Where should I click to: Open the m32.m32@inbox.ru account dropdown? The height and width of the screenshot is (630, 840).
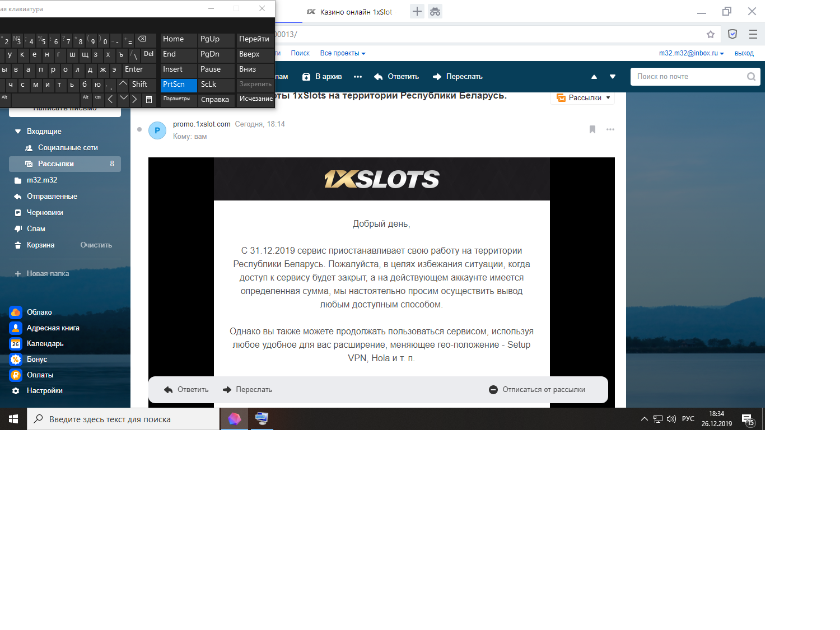coord(691,53)
